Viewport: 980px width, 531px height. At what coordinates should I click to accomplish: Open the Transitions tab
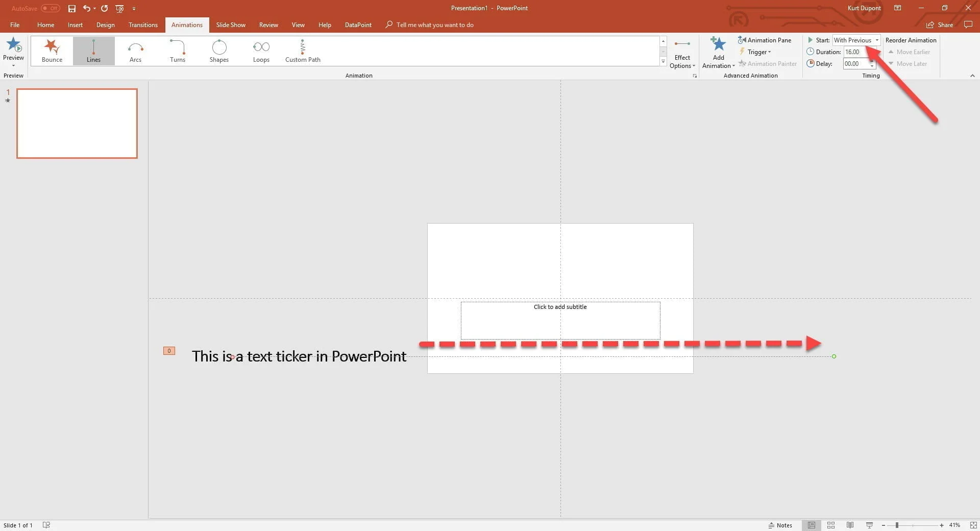[x=143, y=25]
